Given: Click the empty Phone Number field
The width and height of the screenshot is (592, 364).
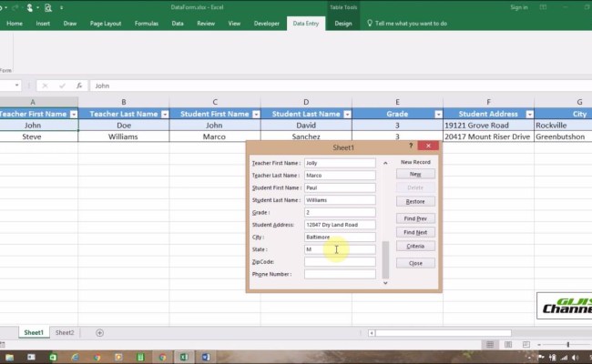Looking at the screenshot, I should click(340, 274).
